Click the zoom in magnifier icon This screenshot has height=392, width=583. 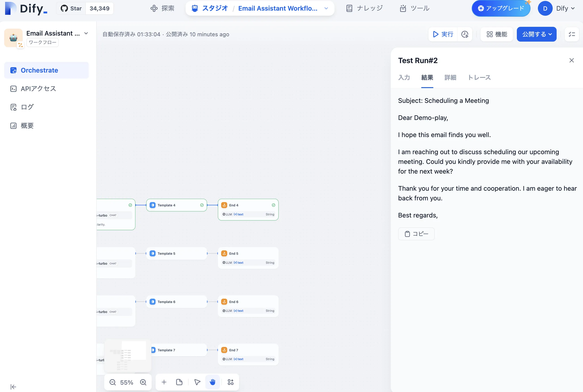[143, 382]
